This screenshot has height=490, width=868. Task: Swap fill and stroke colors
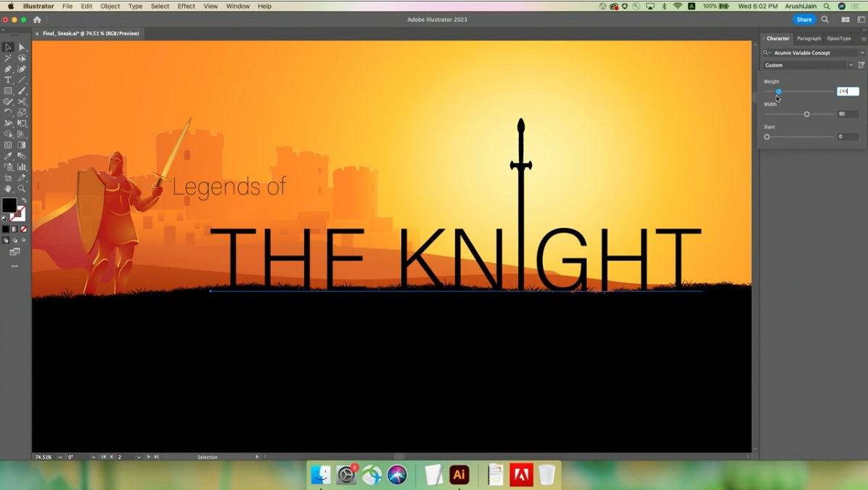pyautogui.click(x=23, y=200)
